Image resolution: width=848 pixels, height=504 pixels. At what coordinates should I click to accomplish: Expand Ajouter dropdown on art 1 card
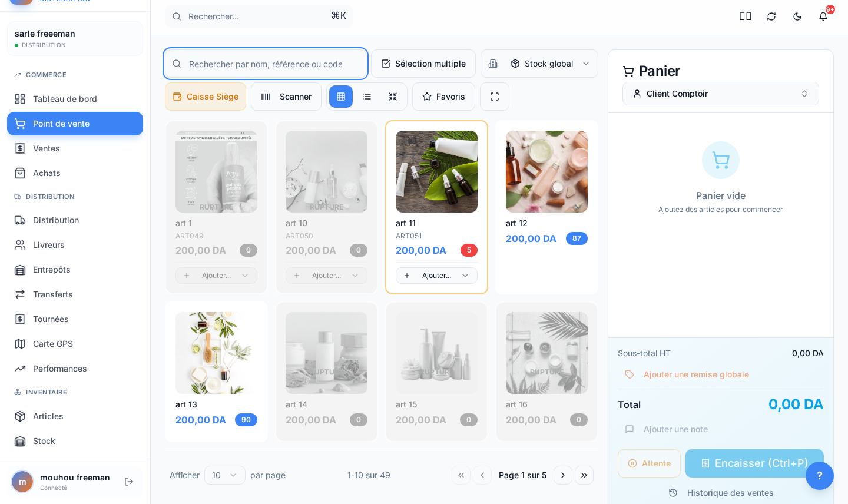[216, 276]
